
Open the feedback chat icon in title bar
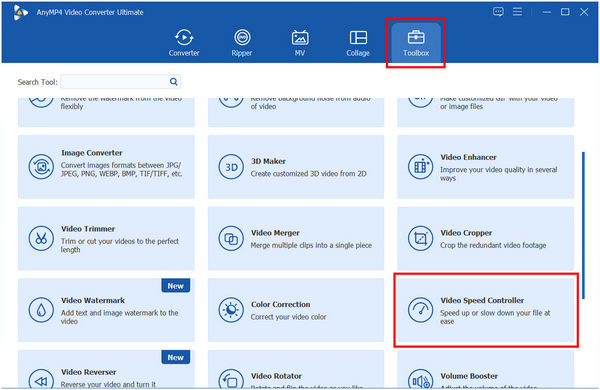coord(498,12)
